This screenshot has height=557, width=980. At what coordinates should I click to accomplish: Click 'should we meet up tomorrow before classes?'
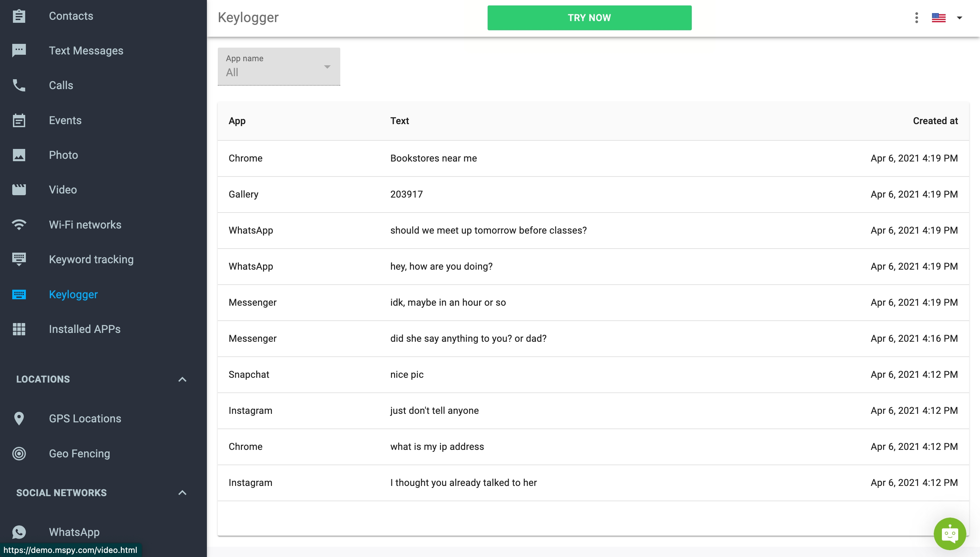[489, 230]
